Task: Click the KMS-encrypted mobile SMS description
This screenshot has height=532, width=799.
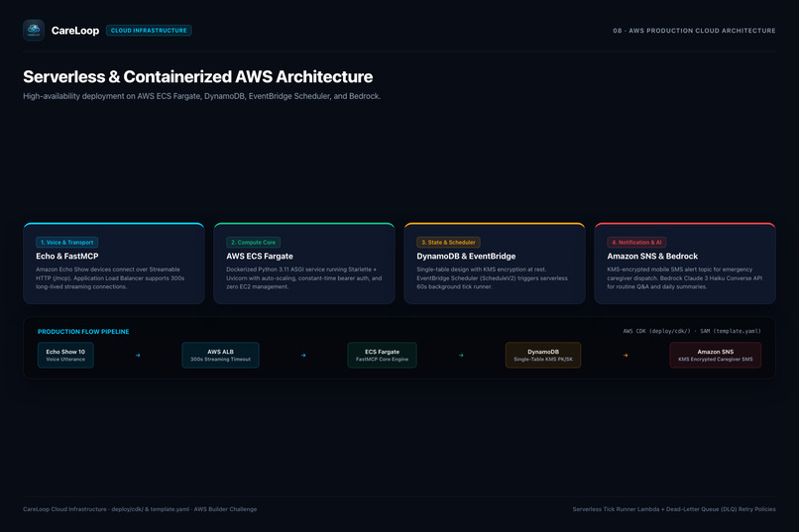Action: [x=684, y=278]
